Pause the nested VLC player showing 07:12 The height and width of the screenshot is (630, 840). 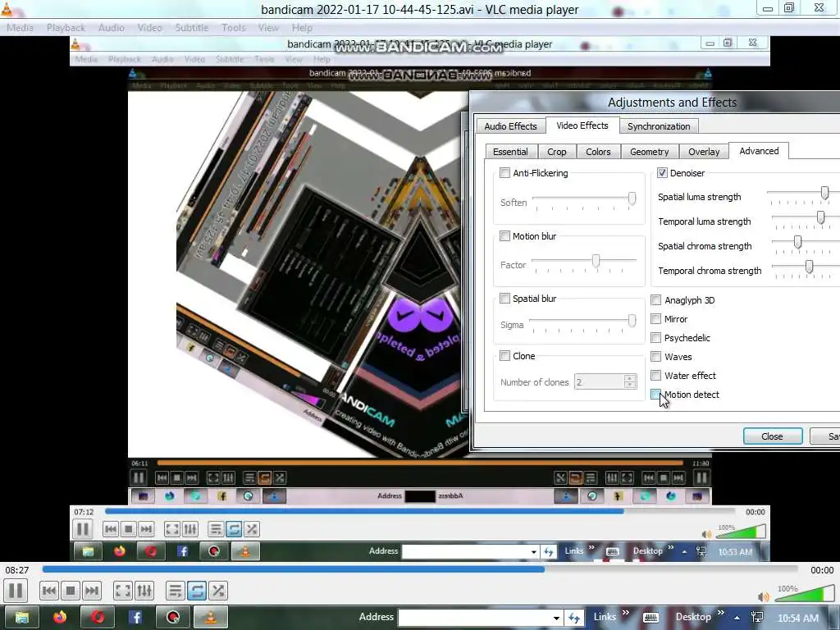click(x=83, y=529)
